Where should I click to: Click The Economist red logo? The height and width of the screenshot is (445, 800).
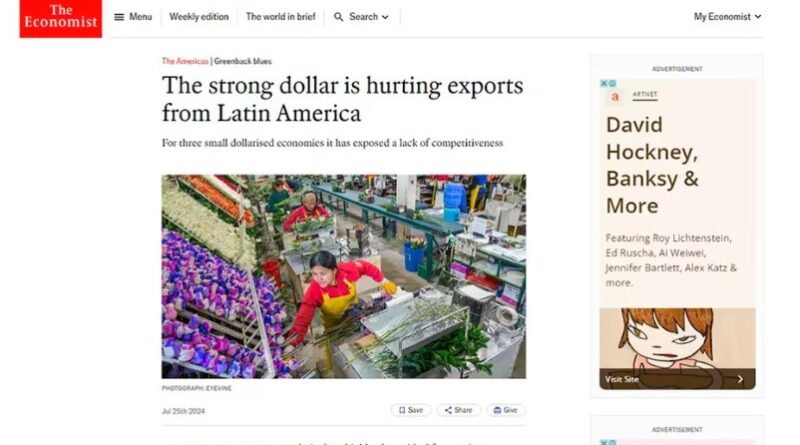click(61, 18)
